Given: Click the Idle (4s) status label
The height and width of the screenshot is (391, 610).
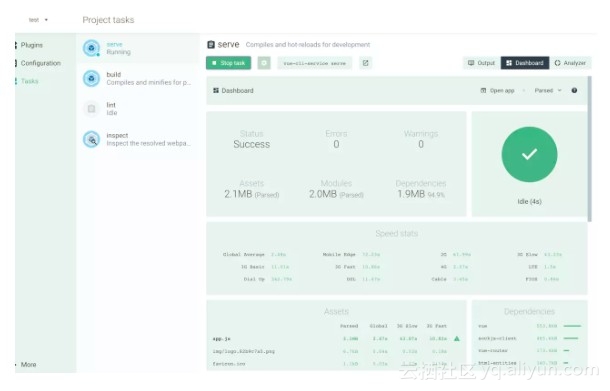Looking at the screenshot, I should coord(529,202).
